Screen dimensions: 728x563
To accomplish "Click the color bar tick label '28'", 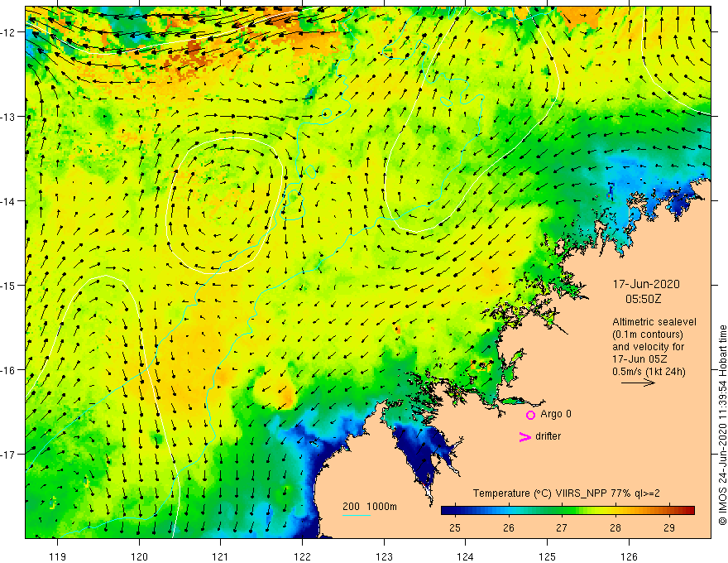I will pyautogui.click(x=615, y=528).
